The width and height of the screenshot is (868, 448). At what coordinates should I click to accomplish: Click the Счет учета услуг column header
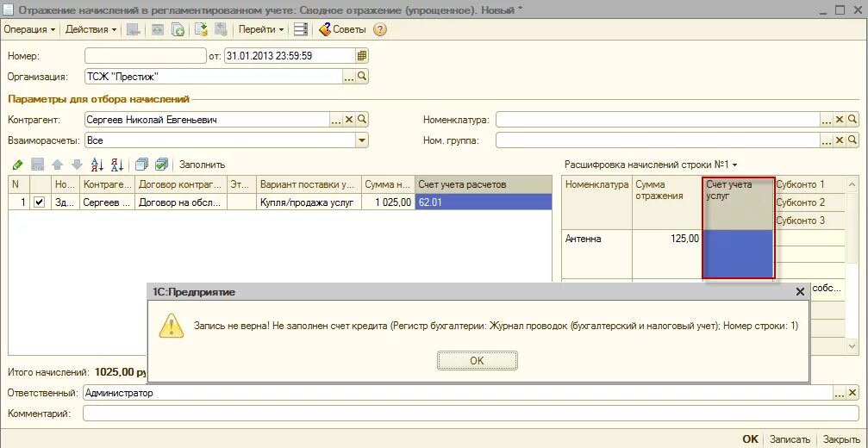[x=738, y=203]
